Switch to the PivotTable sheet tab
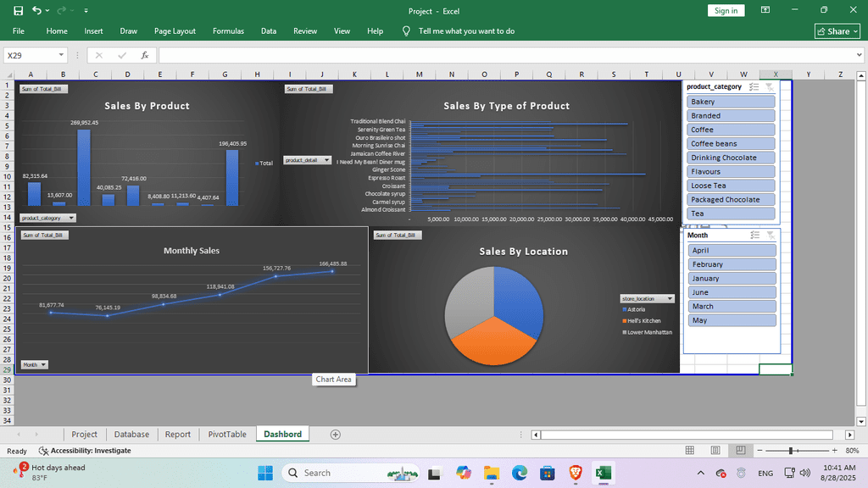This screenshot has height=488, width=868. click(x=227, y=435)
